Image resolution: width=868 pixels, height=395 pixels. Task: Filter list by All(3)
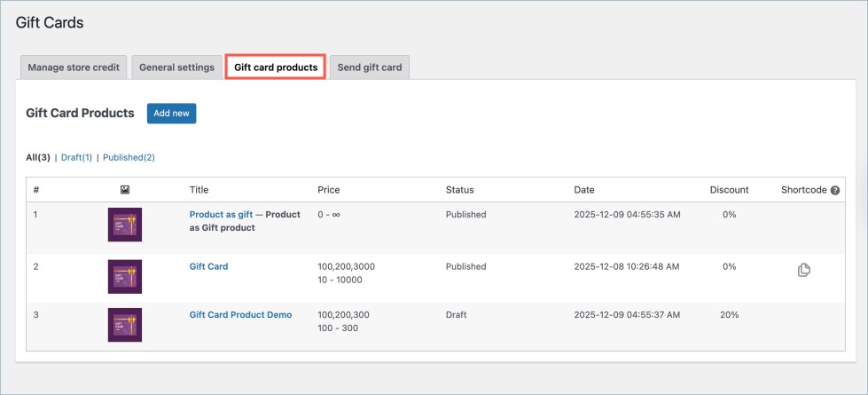(38, 157)
